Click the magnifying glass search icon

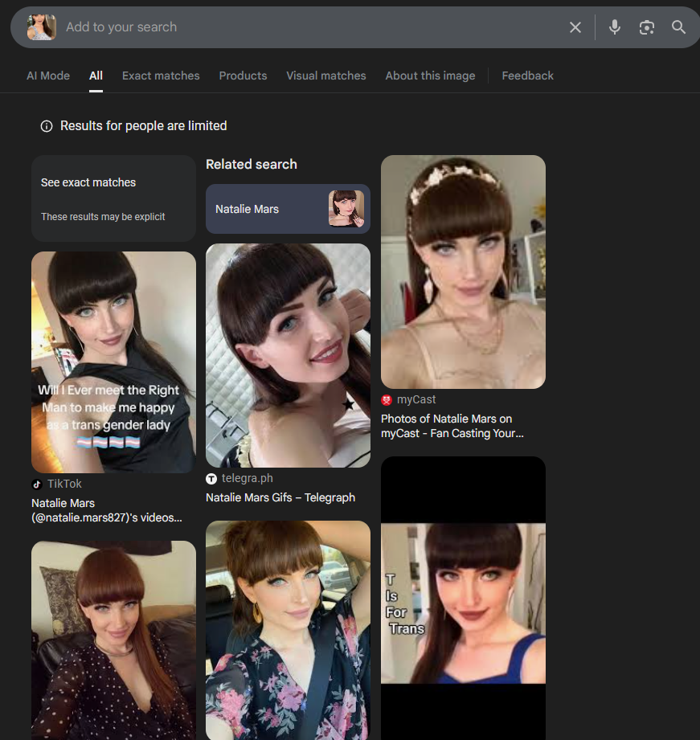pyautogui.click(x=678, y=27)
